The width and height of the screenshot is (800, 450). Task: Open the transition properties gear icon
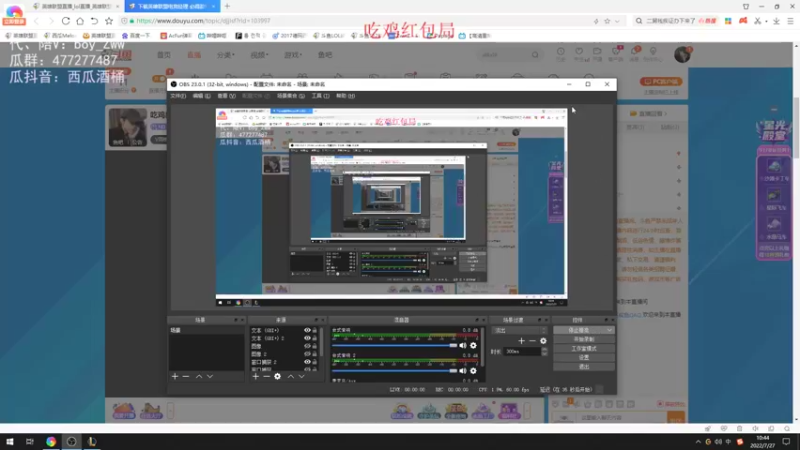click(x=543, y=341)
